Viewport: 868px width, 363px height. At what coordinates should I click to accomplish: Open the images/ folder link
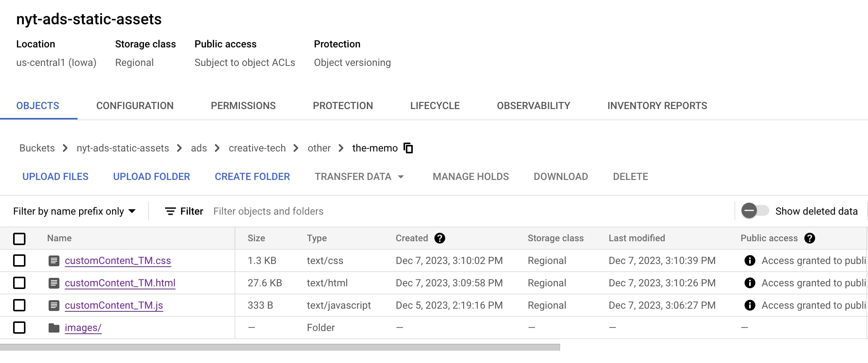(x=83, y=328)
